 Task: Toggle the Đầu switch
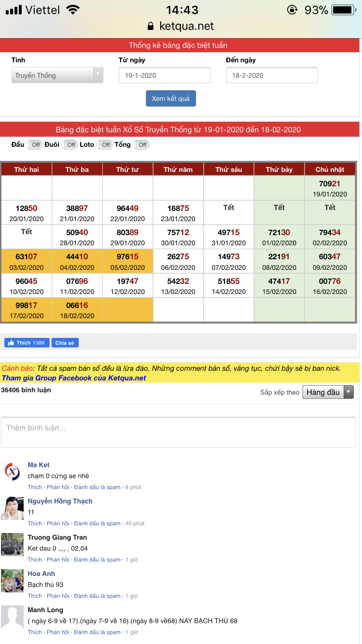tap(34, 145)
